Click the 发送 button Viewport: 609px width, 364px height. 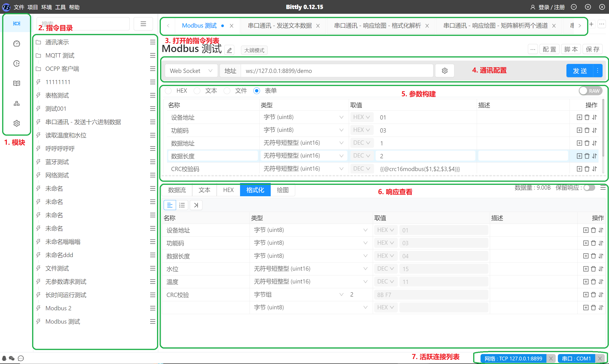click(580, 71)
